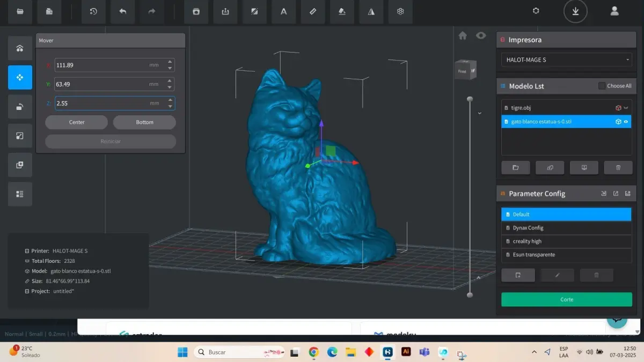Viewport: 644px width, 362px height.
Task: Open the list/support tool in left sidebar
Action: point(20,194)
